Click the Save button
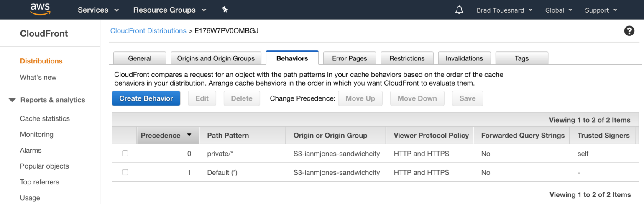The width and height of the screenshot is (644, 204). [x=468, y=98]
